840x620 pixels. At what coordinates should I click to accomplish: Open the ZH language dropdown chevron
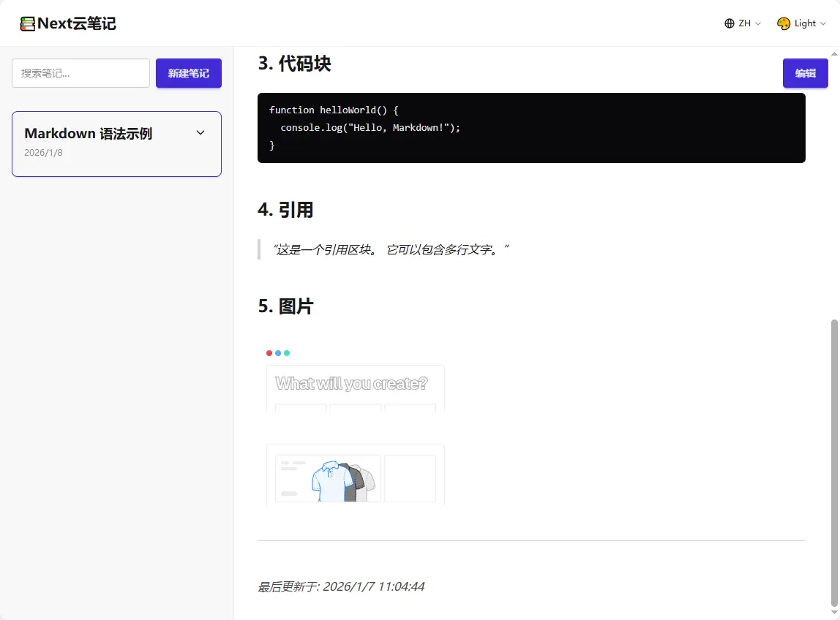(758, 23)
